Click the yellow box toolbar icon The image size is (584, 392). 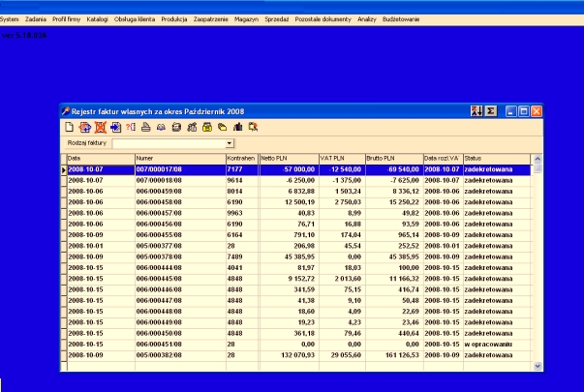tap(207, 128)
